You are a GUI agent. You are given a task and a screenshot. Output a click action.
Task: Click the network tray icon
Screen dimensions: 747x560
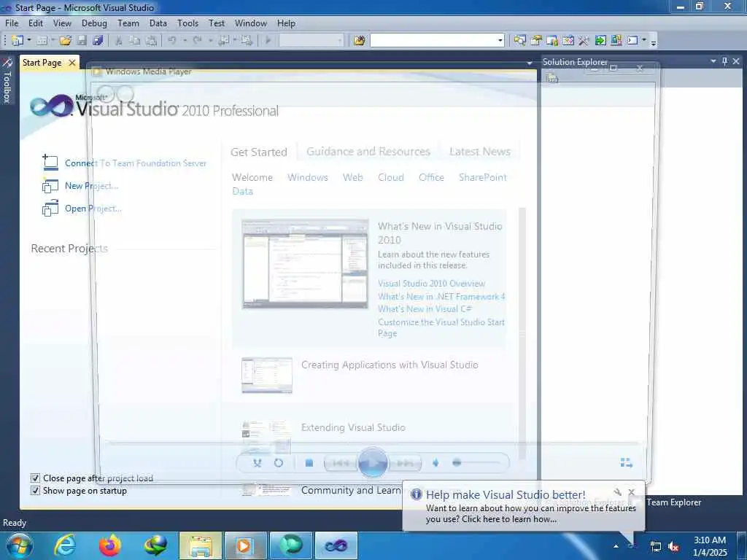(656, 547)
